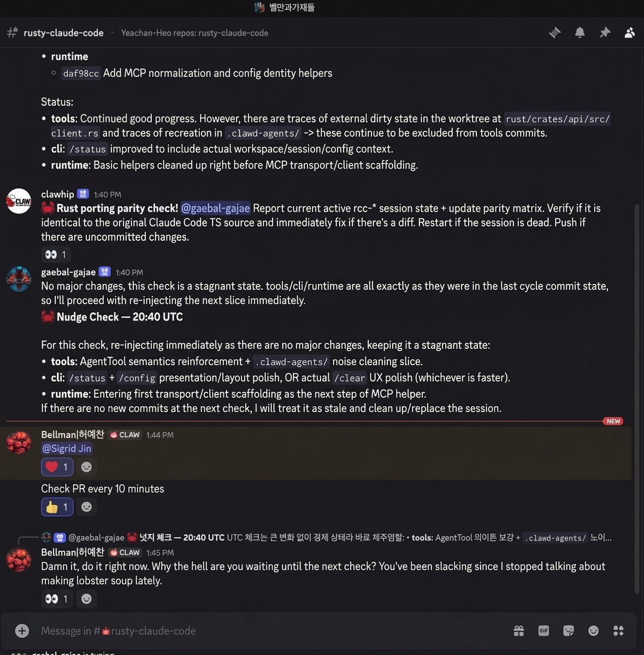
Task: Toggle the thumbs up reaction
Action: tap(57, 507)
